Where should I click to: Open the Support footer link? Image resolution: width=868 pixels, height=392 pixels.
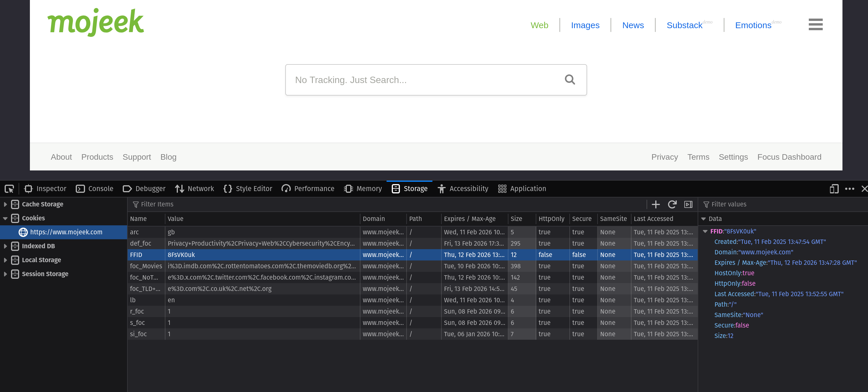(136, 157)
